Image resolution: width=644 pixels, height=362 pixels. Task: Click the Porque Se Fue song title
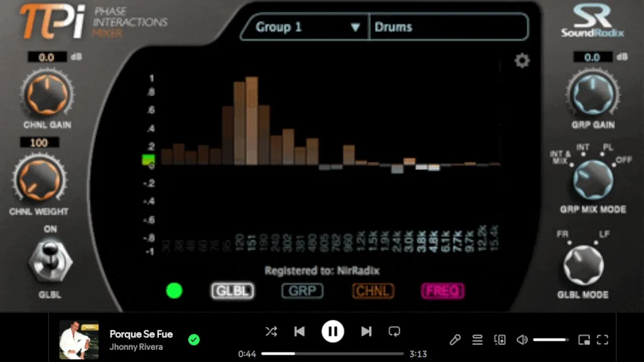coord(141,334)
